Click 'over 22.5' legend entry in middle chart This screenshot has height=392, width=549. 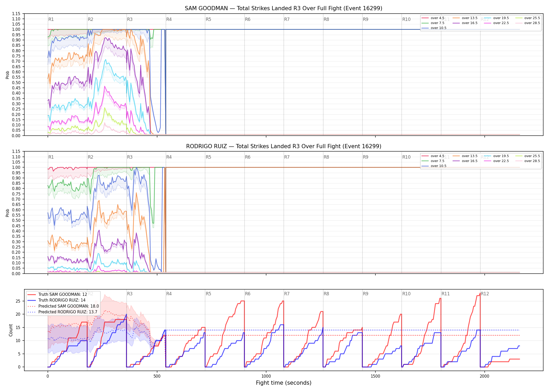[496, 161]
